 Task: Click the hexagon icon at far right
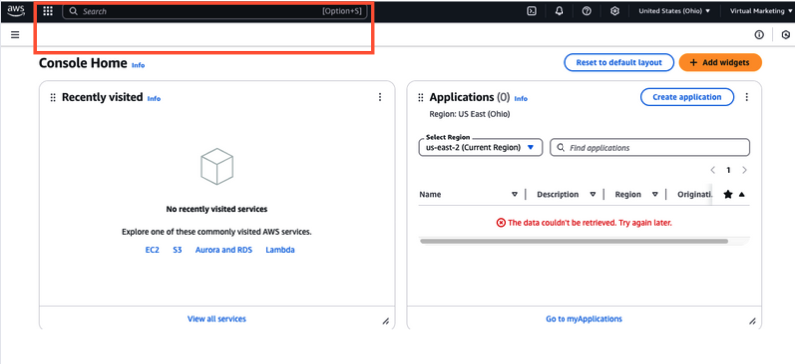click(x=786, y=35)
